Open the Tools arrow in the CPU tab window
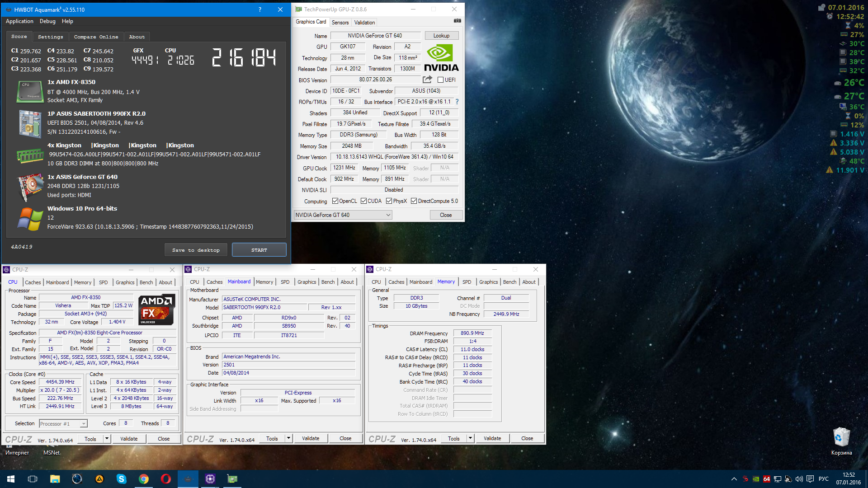Image resolution: width=868 pixels, height=488 pixels. click(x=107, y=439)
